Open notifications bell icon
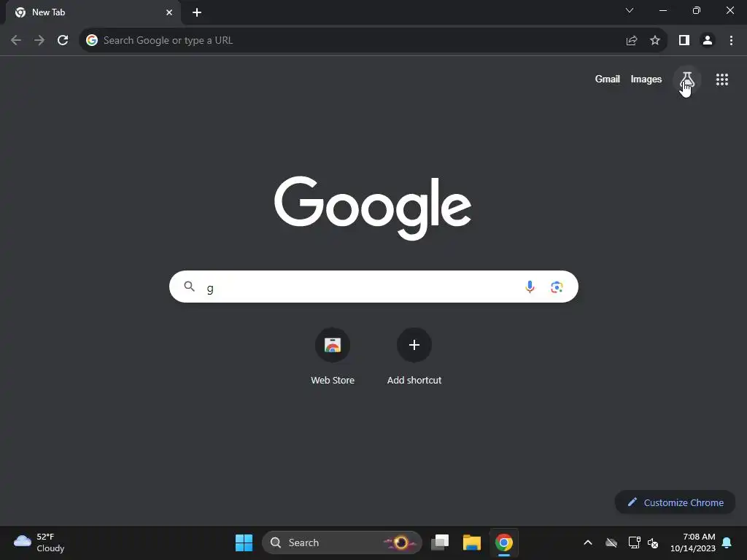The image size is (747, 560). (x=727, y=542)
